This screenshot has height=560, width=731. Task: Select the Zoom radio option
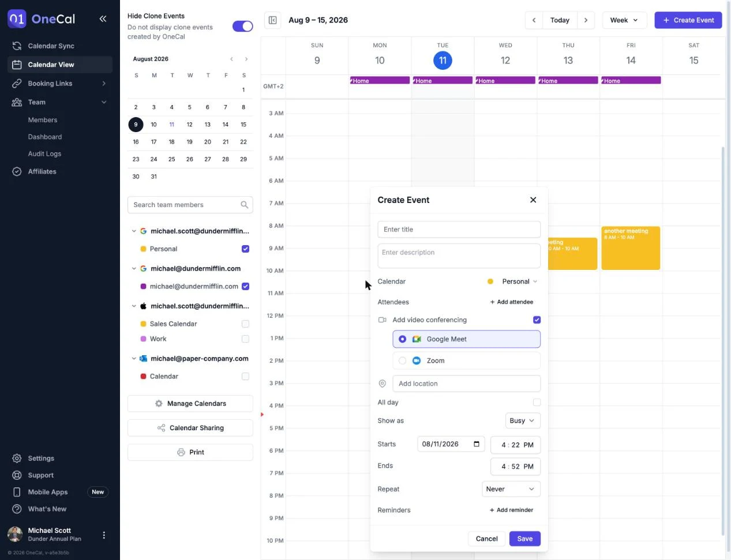[403, 360]
